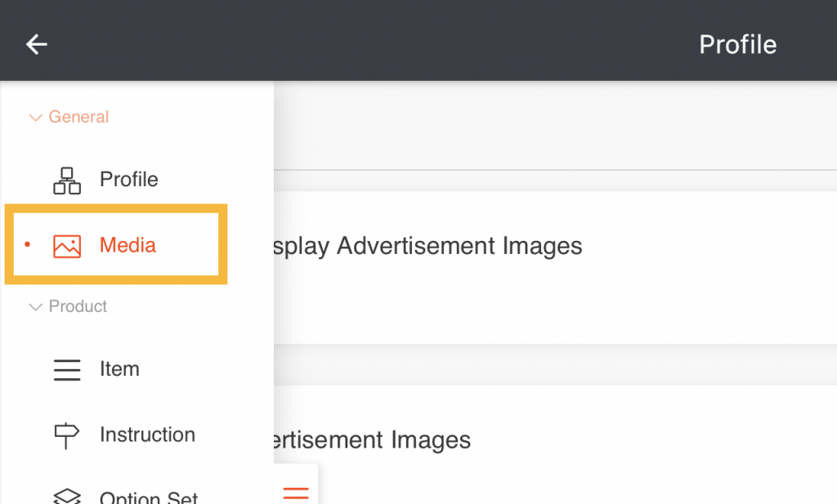Click the Product section heading

[x=78, y=306]
